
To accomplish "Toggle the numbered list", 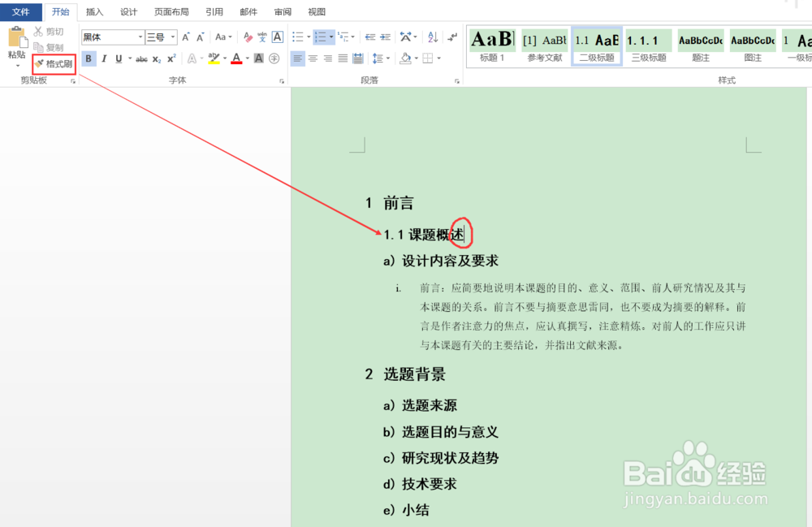I will (321, 37).
